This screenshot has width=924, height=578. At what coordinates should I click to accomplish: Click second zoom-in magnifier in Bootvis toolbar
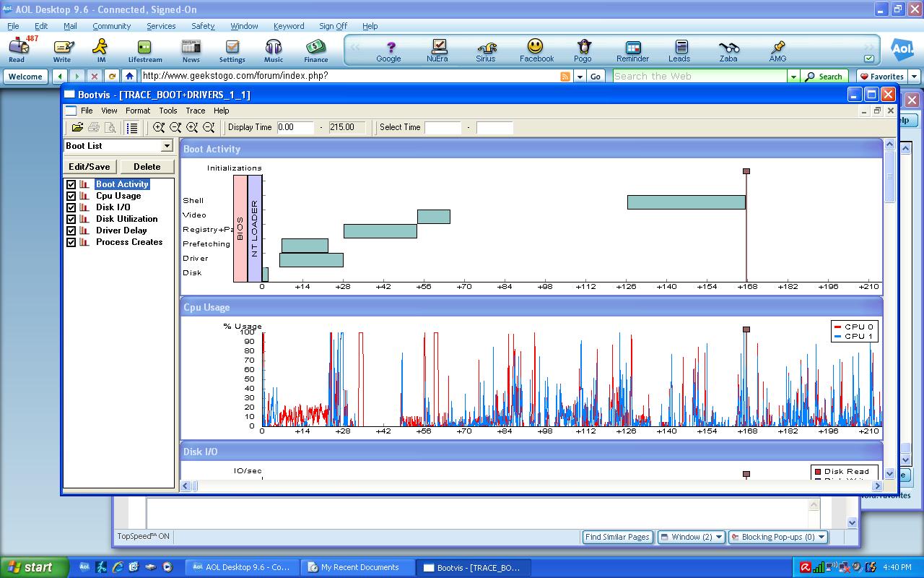coord(192,128)
